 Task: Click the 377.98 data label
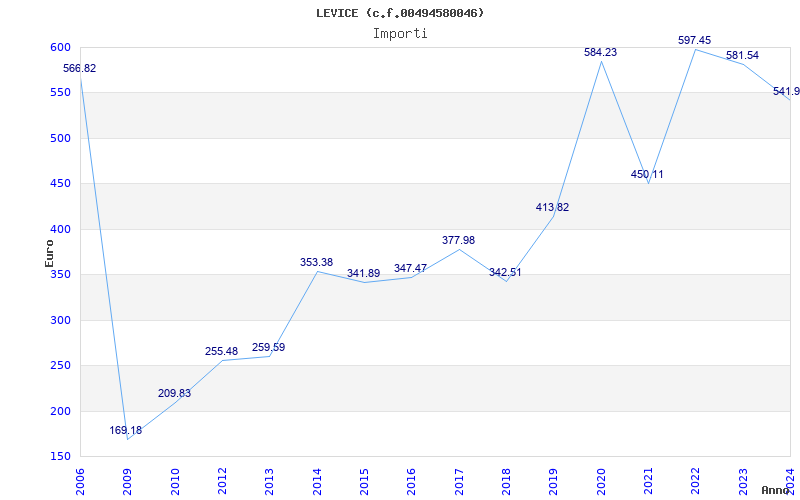pos(458,240)
